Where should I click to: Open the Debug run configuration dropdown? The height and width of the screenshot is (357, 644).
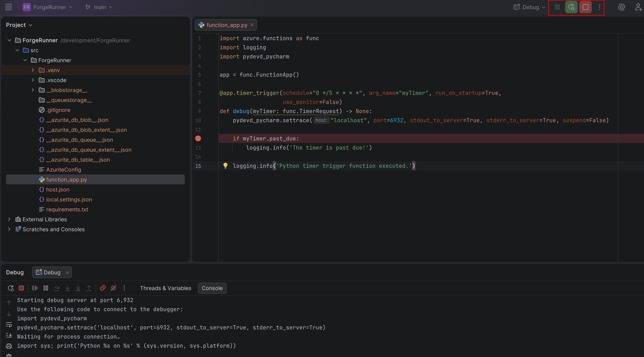530,7
